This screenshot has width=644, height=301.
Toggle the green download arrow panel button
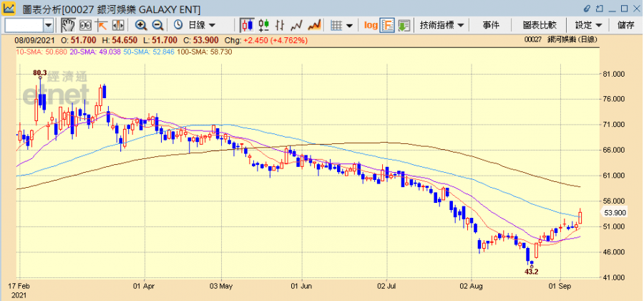coord(404,25)
